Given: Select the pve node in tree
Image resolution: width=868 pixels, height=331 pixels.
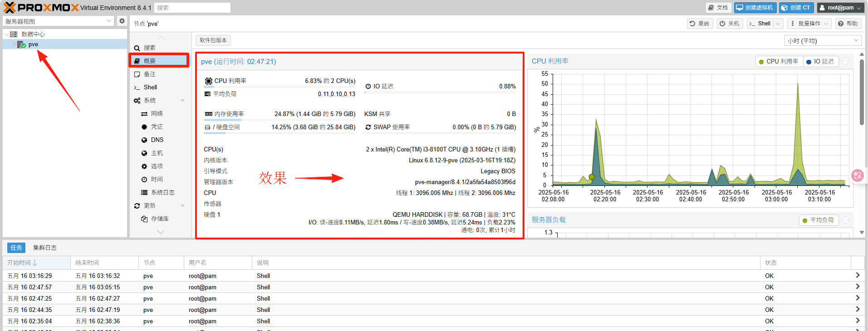Looking at the screenshot, I should [x=33, y=44].
